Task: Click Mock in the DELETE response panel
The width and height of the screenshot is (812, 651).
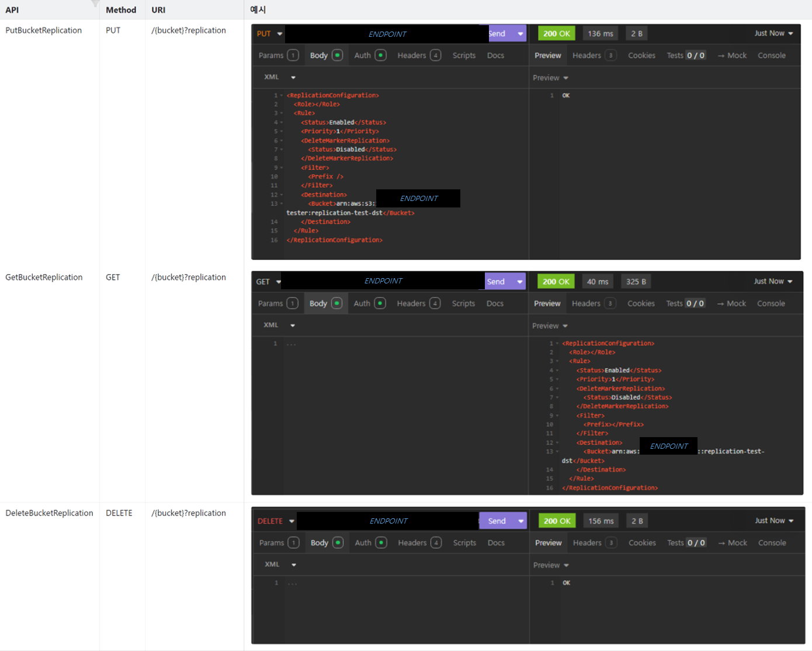Action: tap(733, 542)
